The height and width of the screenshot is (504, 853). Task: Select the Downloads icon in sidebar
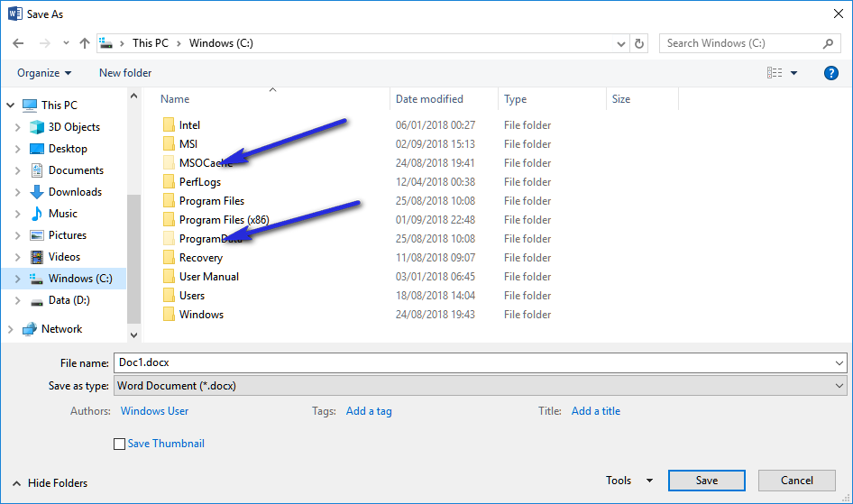[36, 192]
